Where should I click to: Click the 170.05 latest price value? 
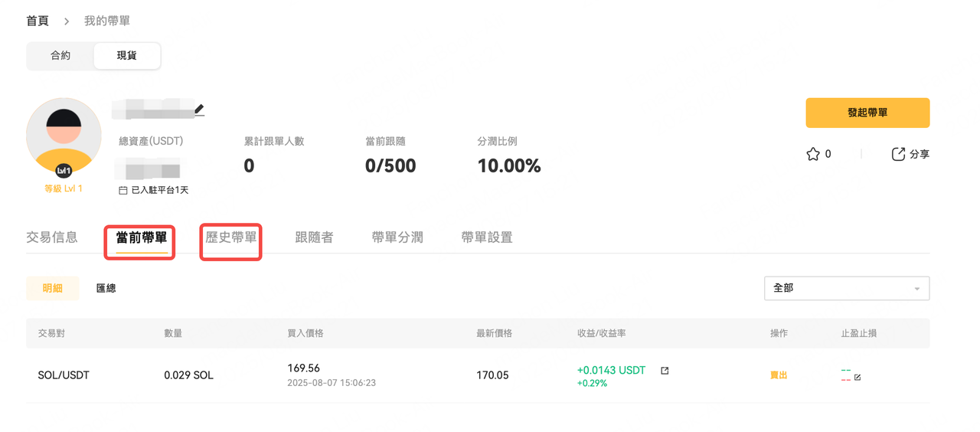pyautogui.click(x=492, y=375)
